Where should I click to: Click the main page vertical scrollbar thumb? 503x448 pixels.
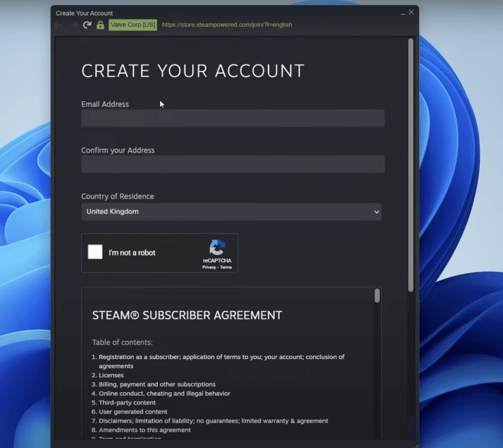coord(410,165)
